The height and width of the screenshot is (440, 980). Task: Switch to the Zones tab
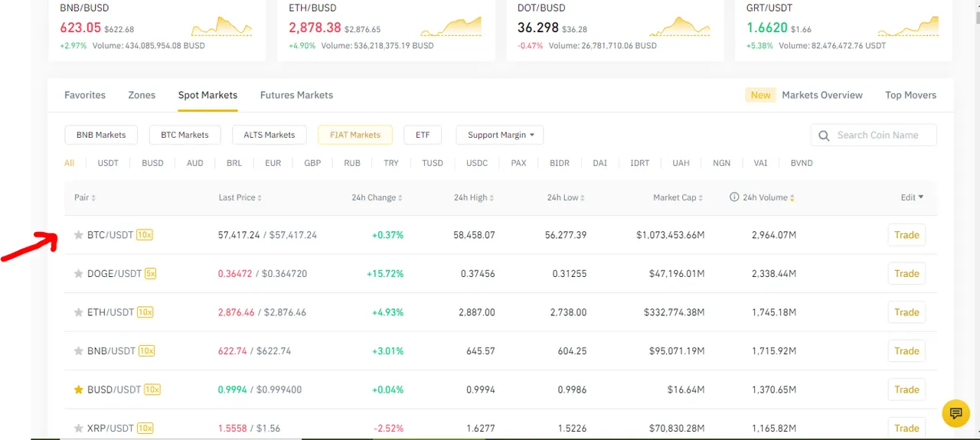[x=142, y=95]
